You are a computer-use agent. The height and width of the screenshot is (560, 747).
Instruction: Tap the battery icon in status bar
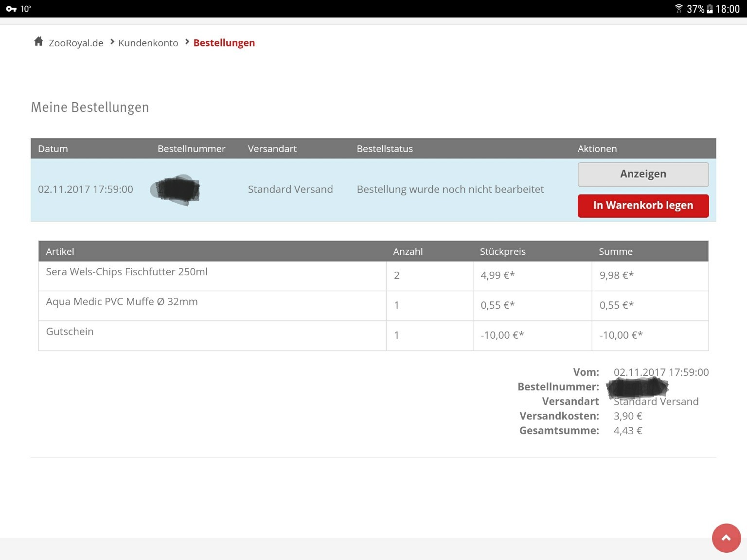tap(710, 9)
